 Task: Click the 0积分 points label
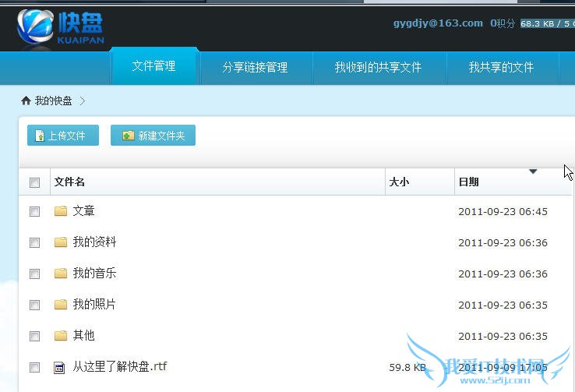click(x=503, y=23)
